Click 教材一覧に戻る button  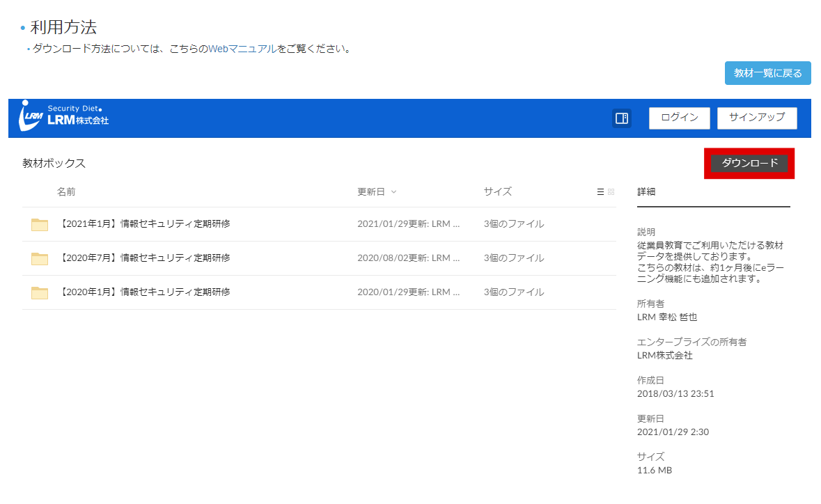767,73
